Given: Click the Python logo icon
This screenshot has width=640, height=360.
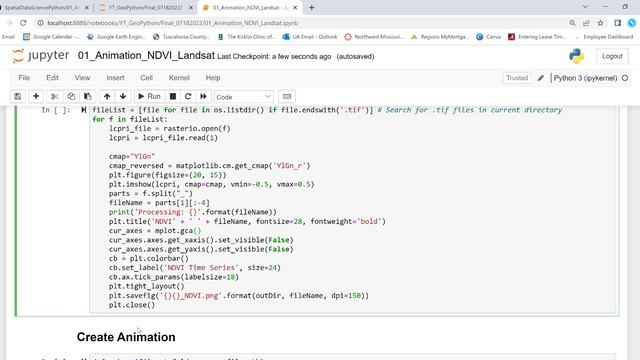Looking at the screenshot, I should (x=576, y=56).
